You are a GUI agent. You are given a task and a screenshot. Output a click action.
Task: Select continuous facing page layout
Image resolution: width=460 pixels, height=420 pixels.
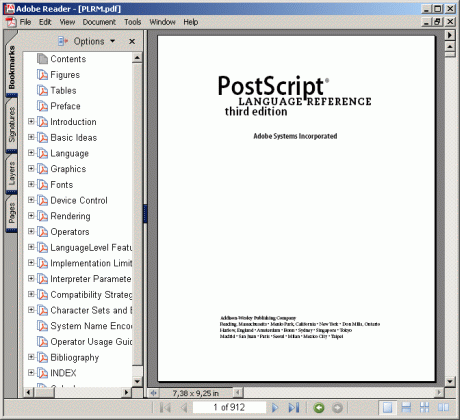click(425, 407)
